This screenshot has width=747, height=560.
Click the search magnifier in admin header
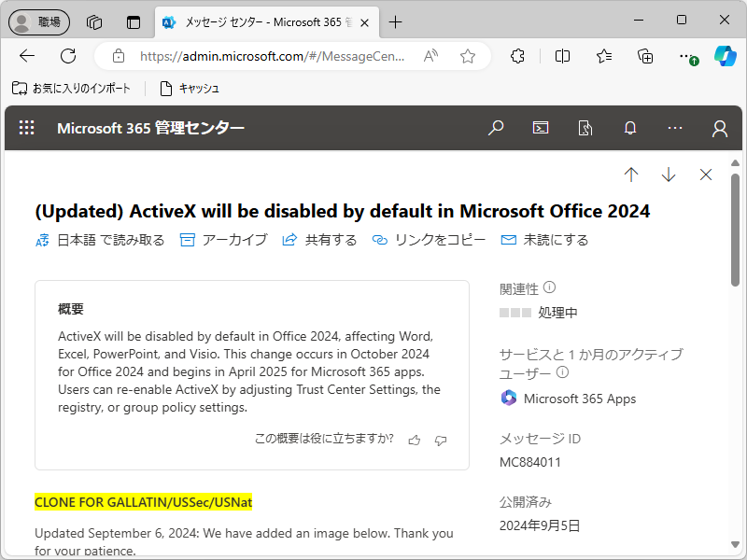496,129
